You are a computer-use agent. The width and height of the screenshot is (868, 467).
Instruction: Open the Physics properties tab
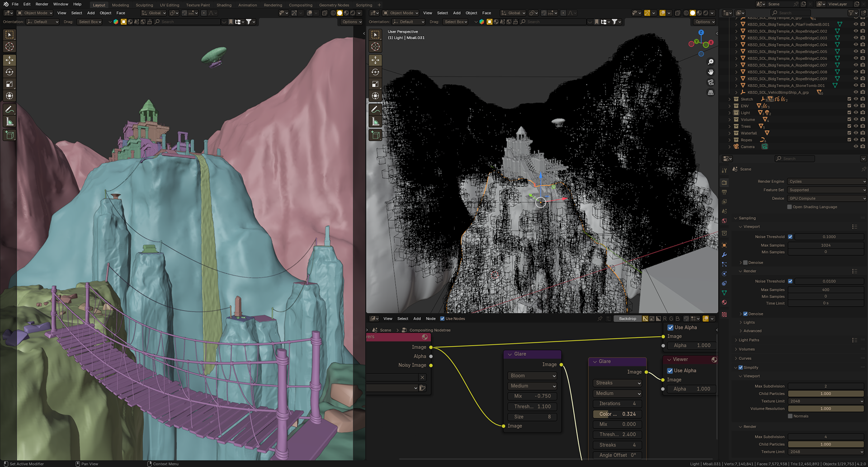pos(724,274)
